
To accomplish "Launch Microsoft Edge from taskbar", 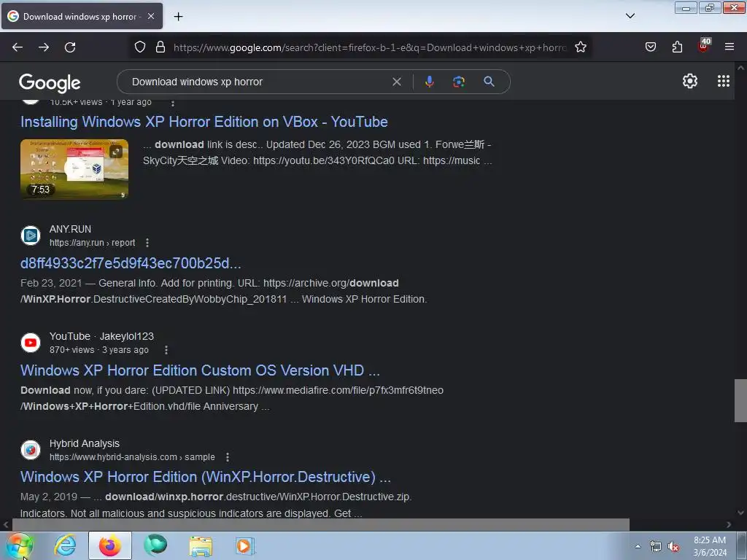I will click(155, 545).
